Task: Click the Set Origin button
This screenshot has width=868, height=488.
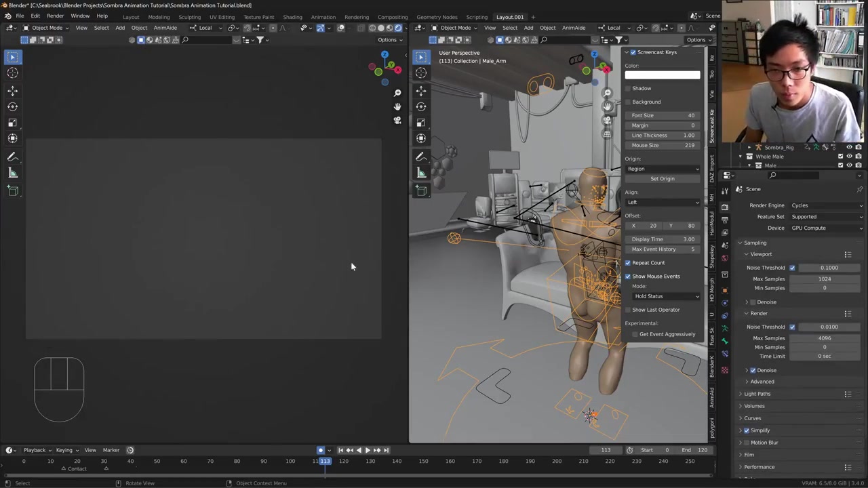Action: click(663, 179)
